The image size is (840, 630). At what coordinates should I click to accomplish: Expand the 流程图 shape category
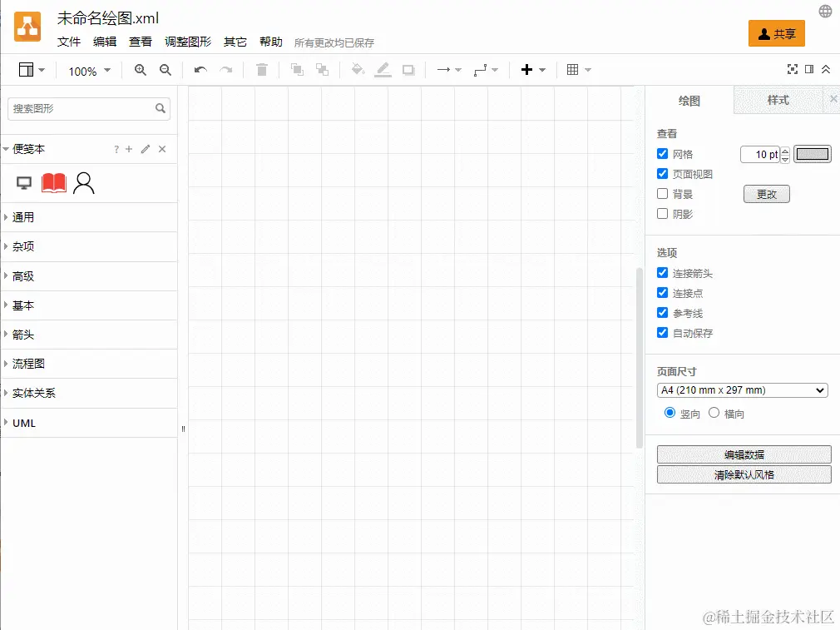coord(89,364)
